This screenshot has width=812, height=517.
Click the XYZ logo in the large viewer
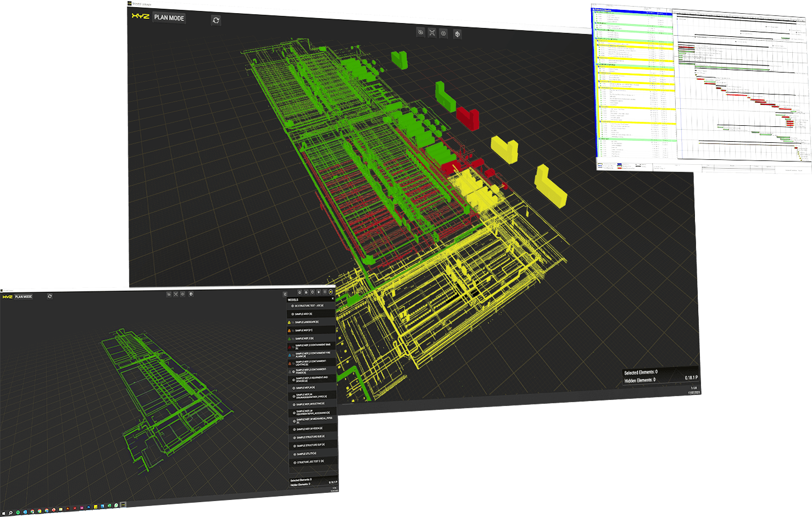click(x=140, y=16)
